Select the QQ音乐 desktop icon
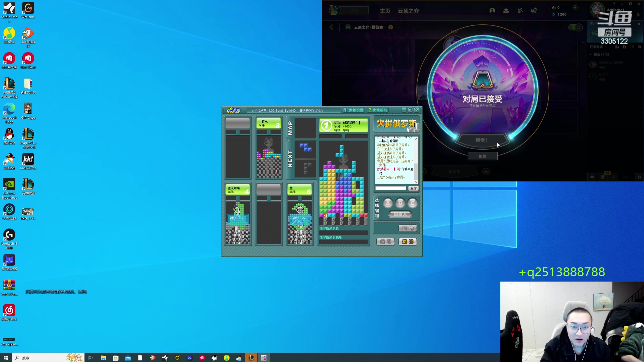This screenshot has height=362, width=644. click(x=9, y=35)
